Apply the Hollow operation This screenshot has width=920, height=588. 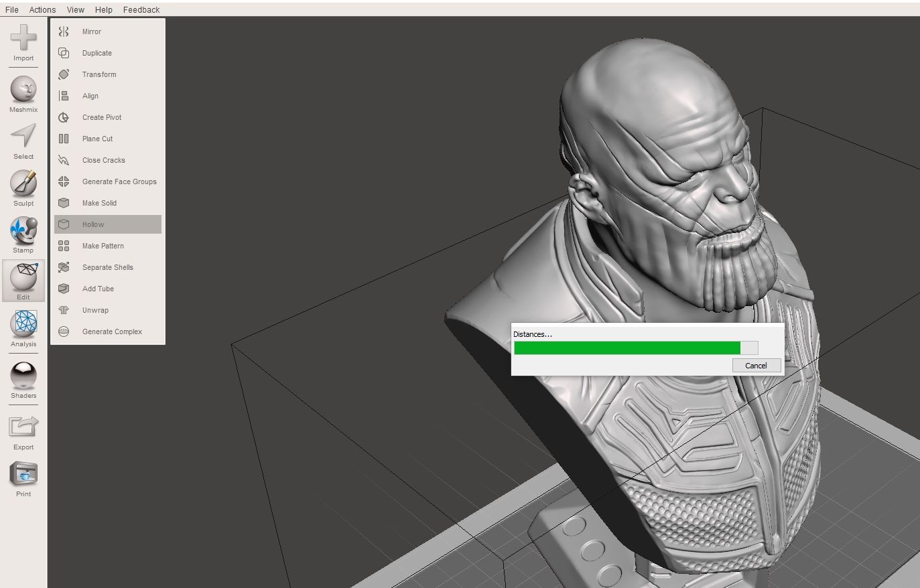coord(93,224)
